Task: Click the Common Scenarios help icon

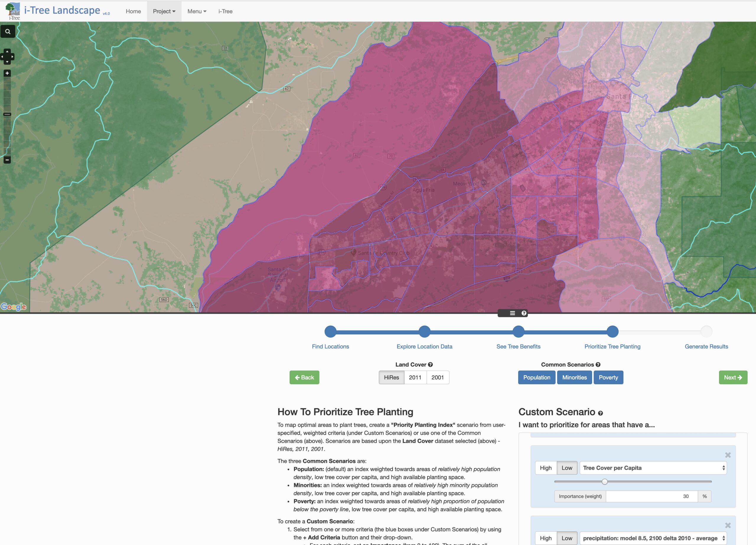Action: click(598, 365)
